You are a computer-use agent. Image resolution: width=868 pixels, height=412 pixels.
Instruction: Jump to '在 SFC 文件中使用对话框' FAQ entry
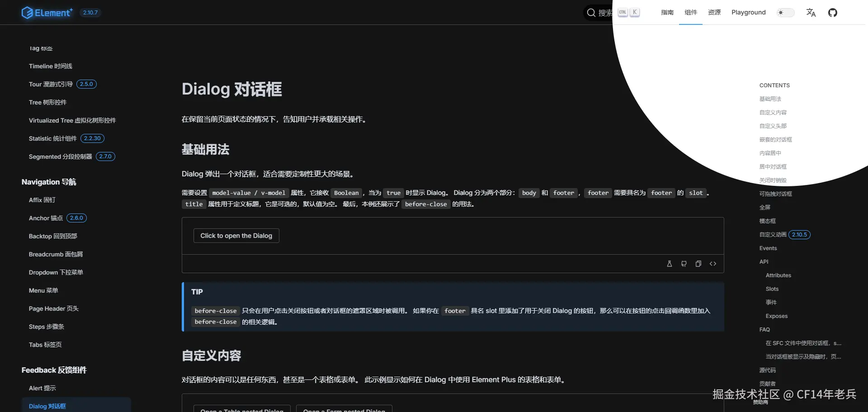803,343
